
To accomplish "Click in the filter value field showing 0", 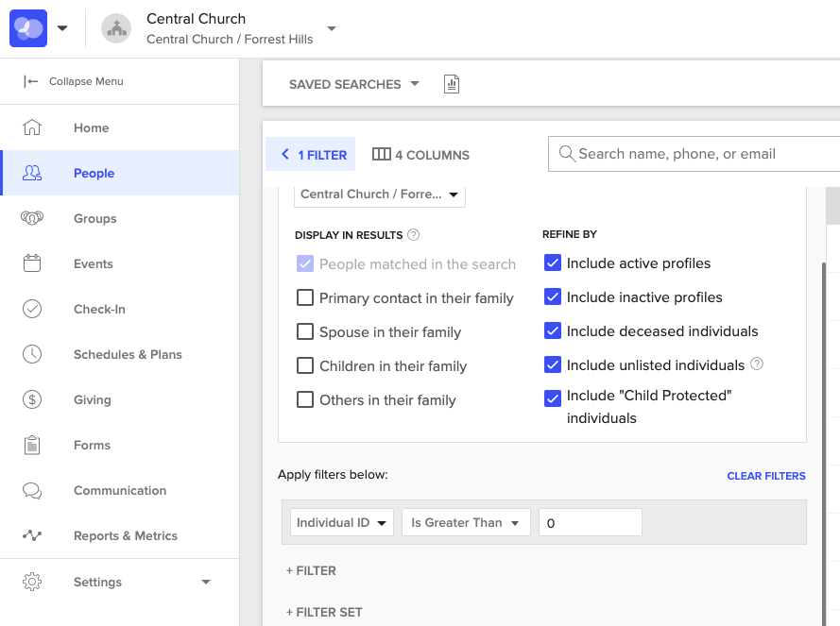I will 590,521.
